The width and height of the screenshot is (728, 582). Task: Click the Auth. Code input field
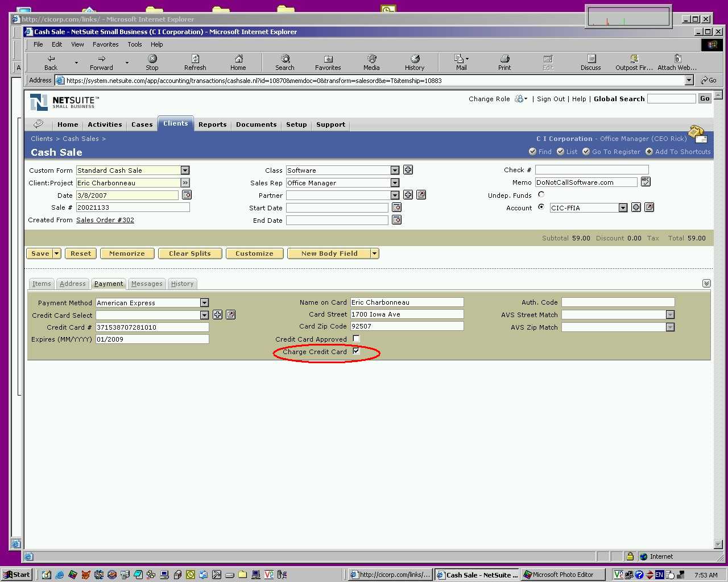[x=618, y=302]
